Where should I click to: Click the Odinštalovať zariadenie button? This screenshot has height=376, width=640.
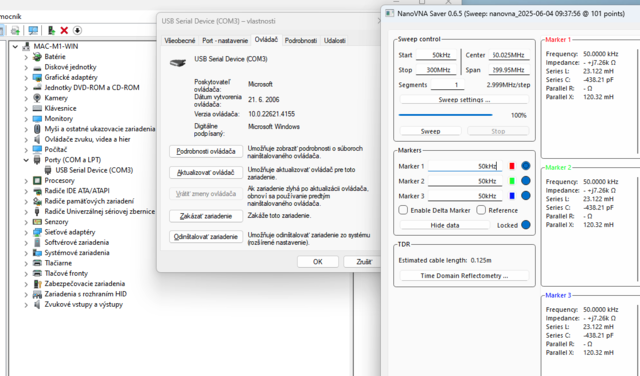pos(206,237)
